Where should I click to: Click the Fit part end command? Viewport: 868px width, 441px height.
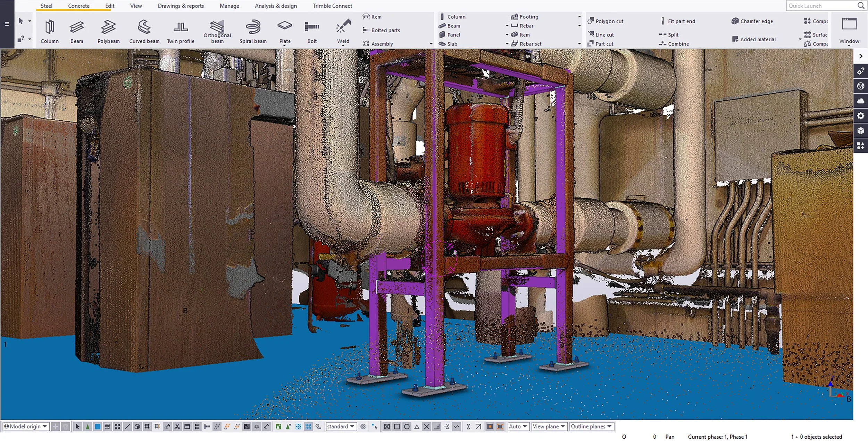pyautogui.click(x=681, y=21)
